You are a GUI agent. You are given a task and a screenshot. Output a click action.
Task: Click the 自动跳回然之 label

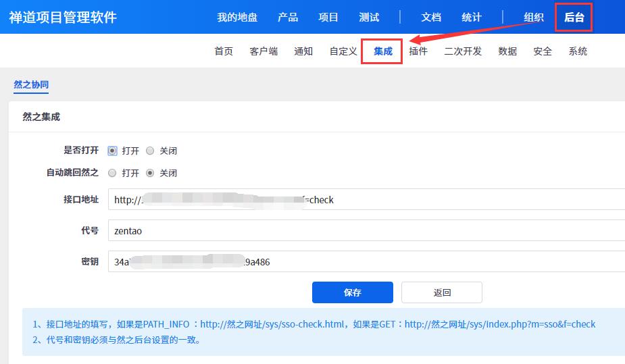pos(72,172)
